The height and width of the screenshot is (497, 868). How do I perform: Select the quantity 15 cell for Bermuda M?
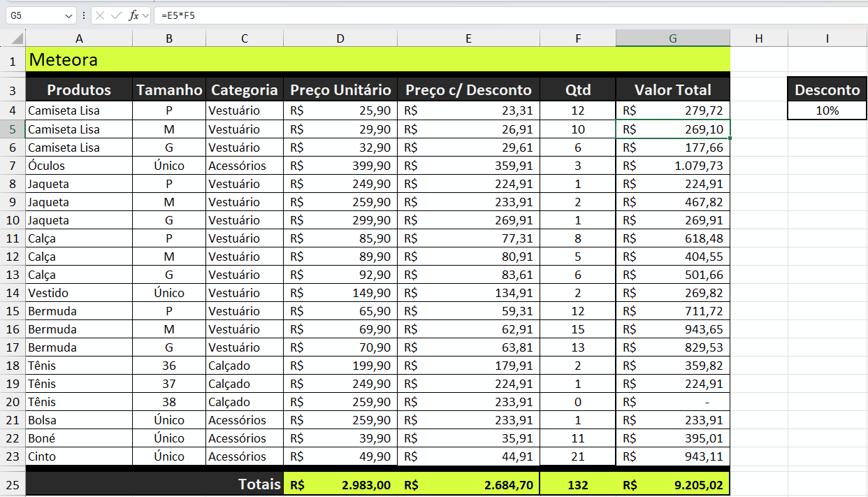point(578,329)
